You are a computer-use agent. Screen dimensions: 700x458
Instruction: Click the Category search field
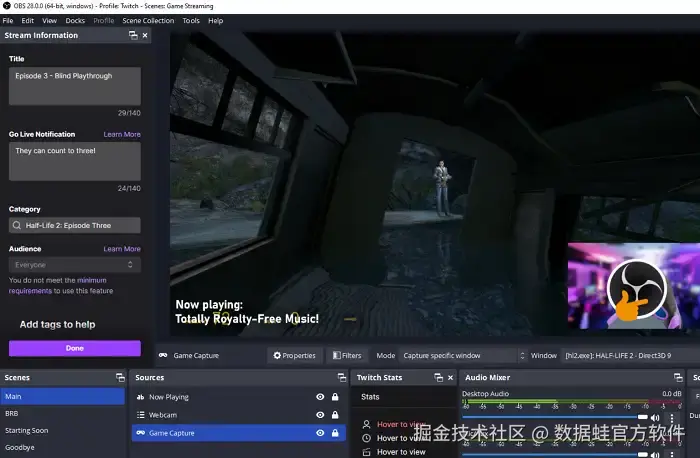[x=75, y=225]
